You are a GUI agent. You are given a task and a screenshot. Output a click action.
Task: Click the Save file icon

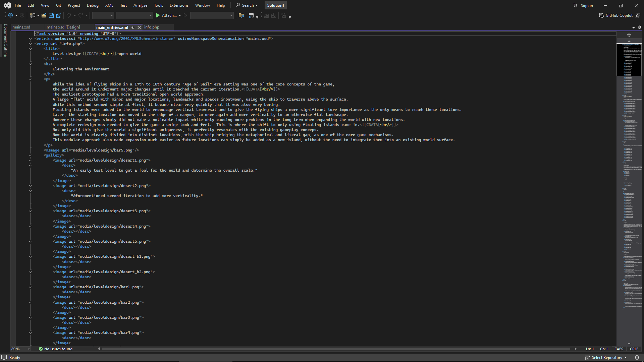(x=51, y=15)
